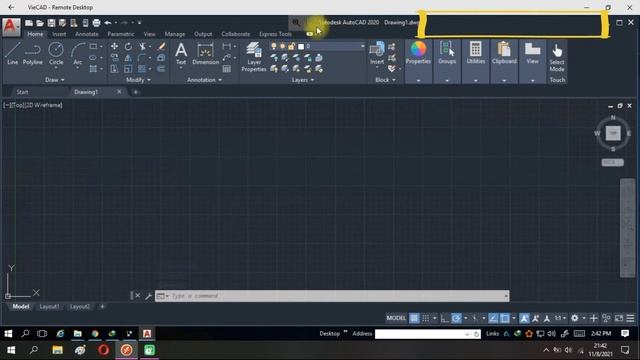Expand the Layers panel
This screenshot has width=640, height=360.
303,80
